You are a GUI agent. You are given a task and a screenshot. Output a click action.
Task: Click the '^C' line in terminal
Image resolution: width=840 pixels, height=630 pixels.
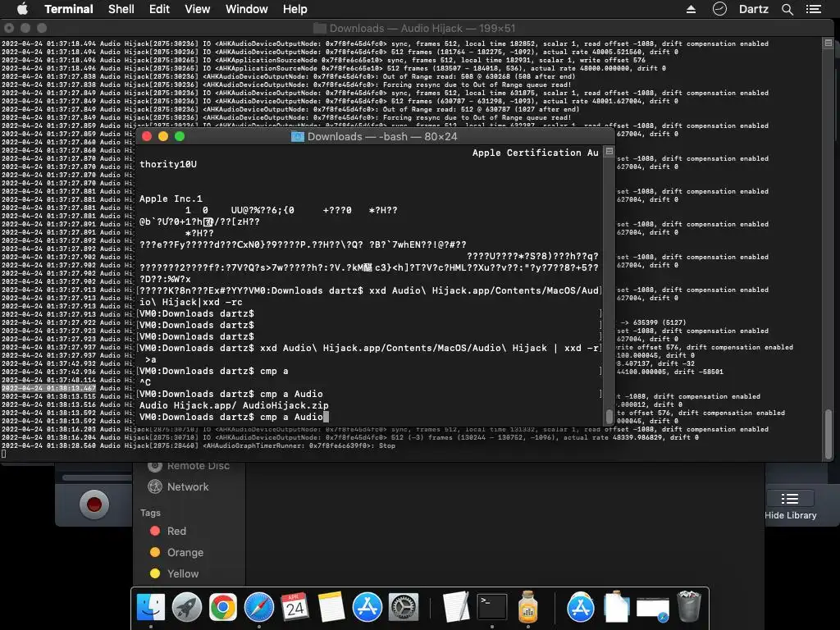pyautogui.click(x=145, y=382)
